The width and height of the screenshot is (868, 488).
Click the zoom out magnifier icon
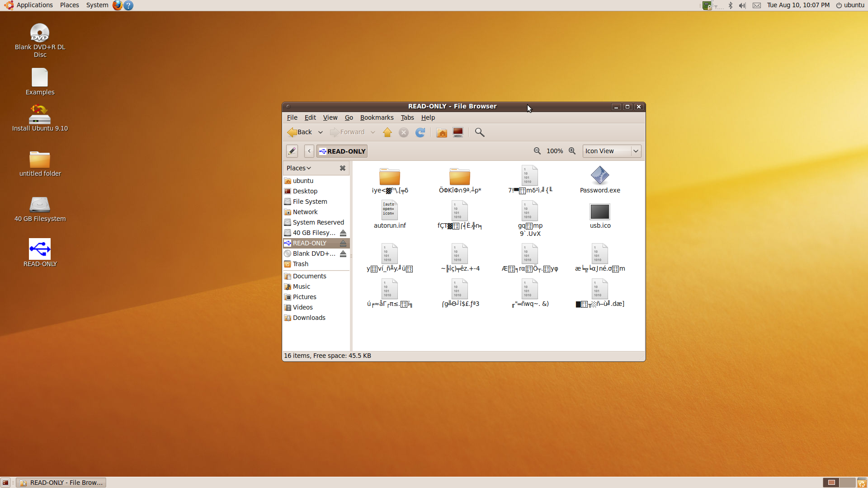pos(537,151)
